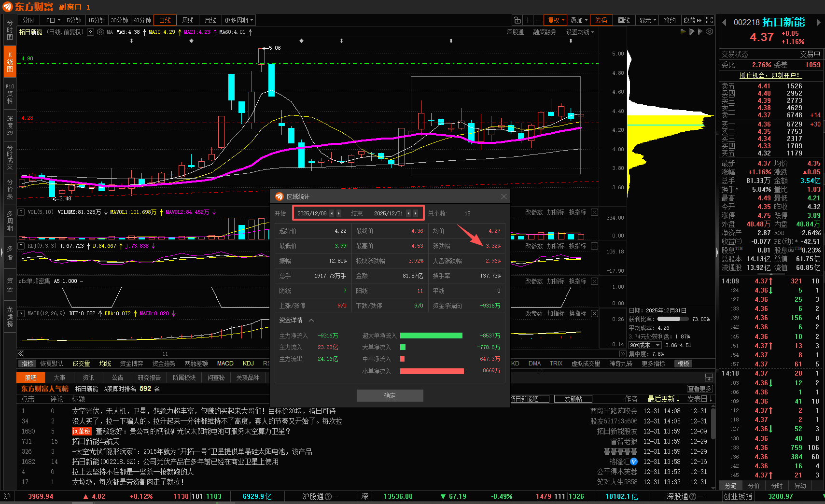This screenshot has height=504, width=825.
Task: Switch to the 分价 tab under trade ticks
Action: coord(754,486)
